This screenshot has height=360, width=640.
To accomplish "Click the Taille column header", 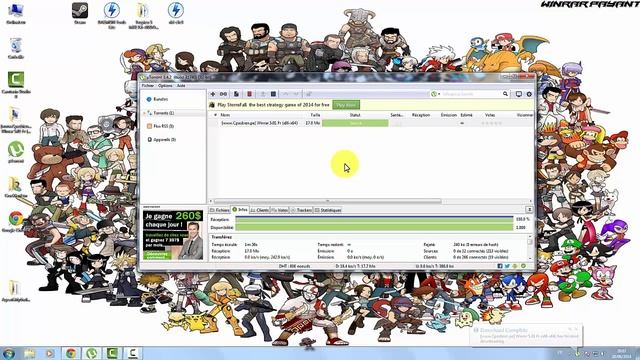I will (x=315, y=115).
